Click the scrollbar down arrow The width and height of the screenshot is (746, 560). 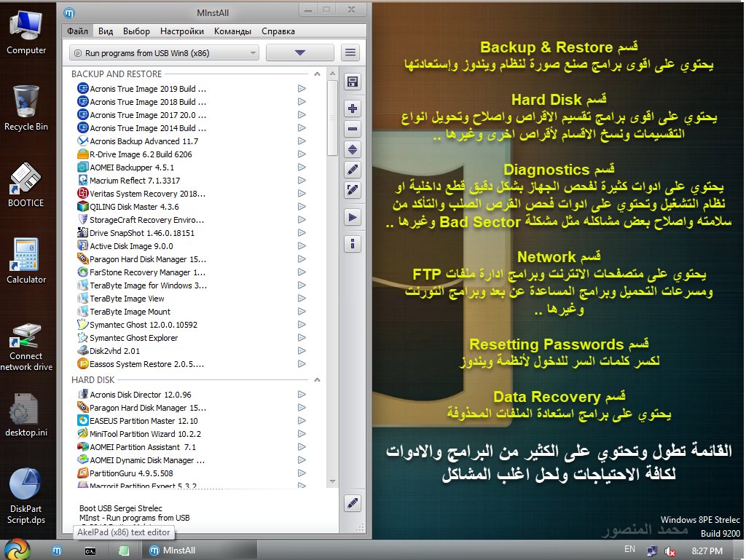332,481
